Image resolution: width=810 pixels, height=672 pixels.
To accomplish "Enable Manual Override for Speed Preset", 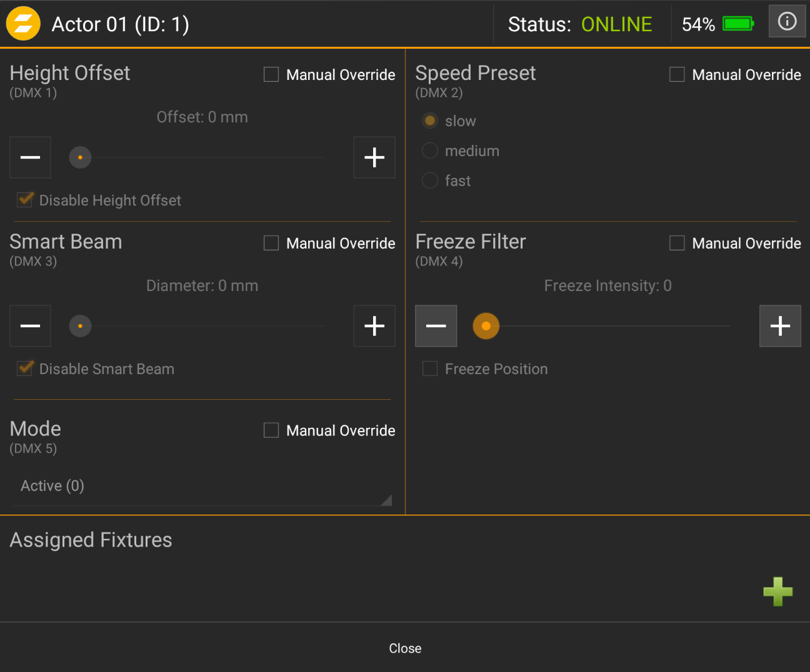I will (x=677, y=74).
